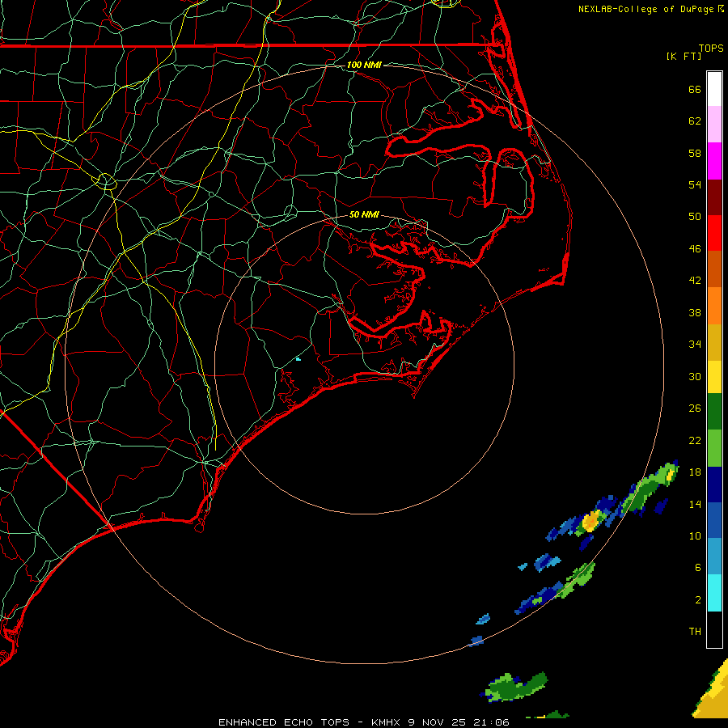The image size is (728, 728).
Task: Select the light green legend swatch
Action: click(714, 448)
